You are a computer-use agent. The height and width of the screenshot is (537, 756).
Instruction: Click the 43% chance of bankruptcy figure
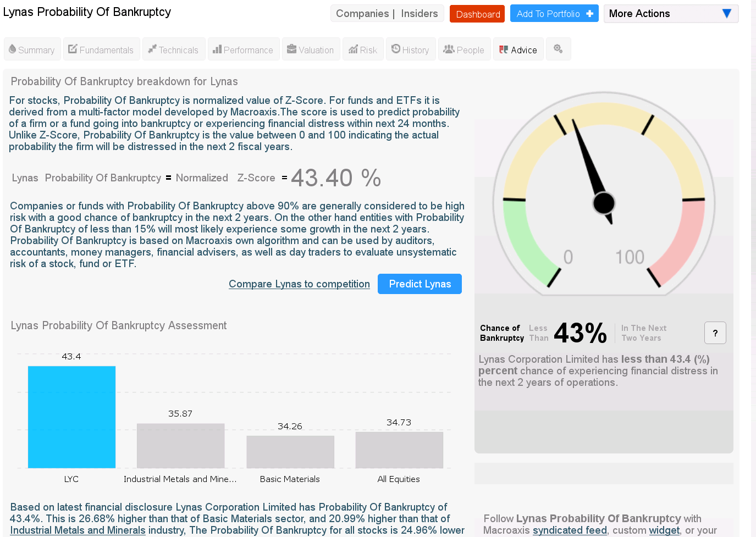pyautogui.click(x=580, y=333)
